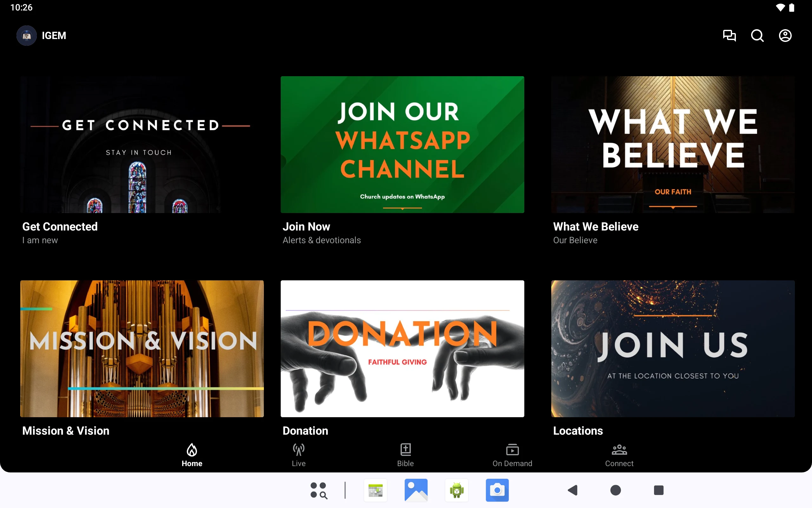Tap the Android back navigation button

pos(573,490)
